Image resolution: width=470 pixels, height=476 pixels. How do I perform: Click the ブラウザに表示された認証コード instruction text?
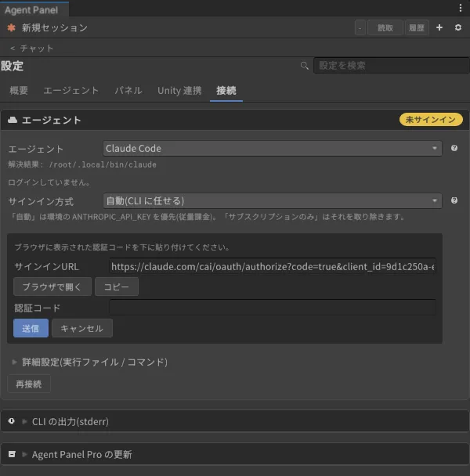122,247
